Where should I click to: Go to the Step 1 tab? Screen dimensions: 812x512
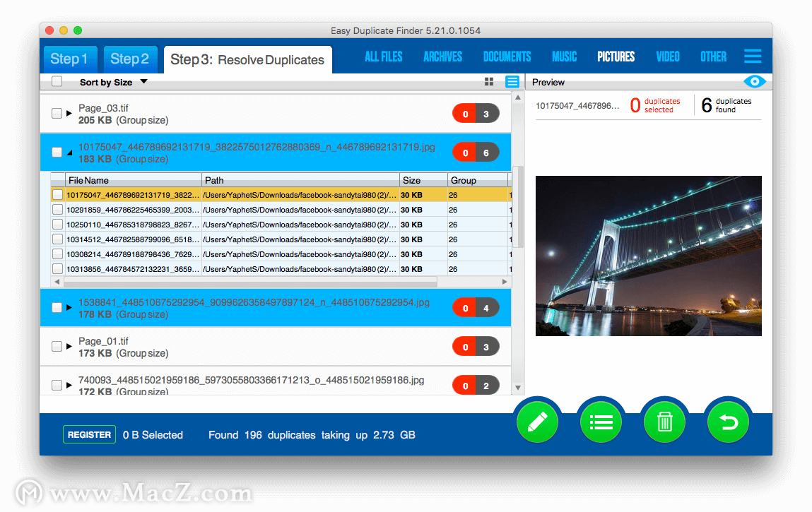pyautogui.click(x=69, y=59)
